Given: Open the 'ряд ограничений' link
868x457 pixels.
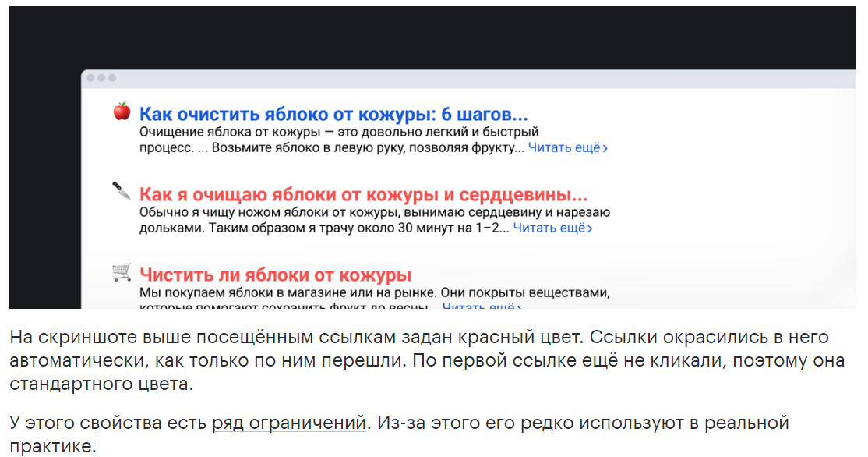Looking at the screenshot, I should tap(289, 423).
